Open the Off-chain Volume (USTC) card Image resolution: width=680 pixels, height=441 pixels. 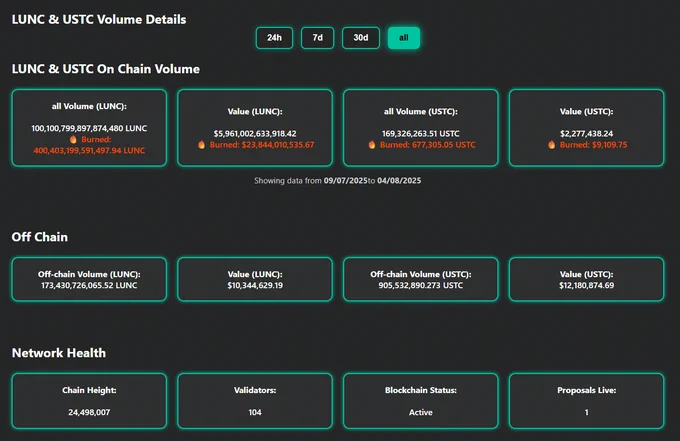click(x=421, y=279)
